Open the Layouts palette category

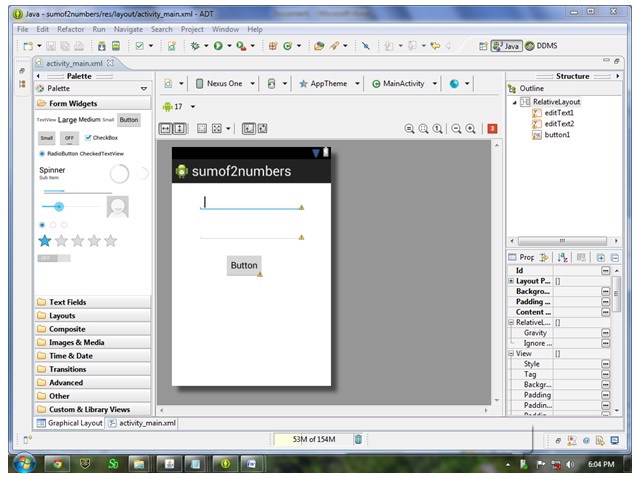[93, 315]
